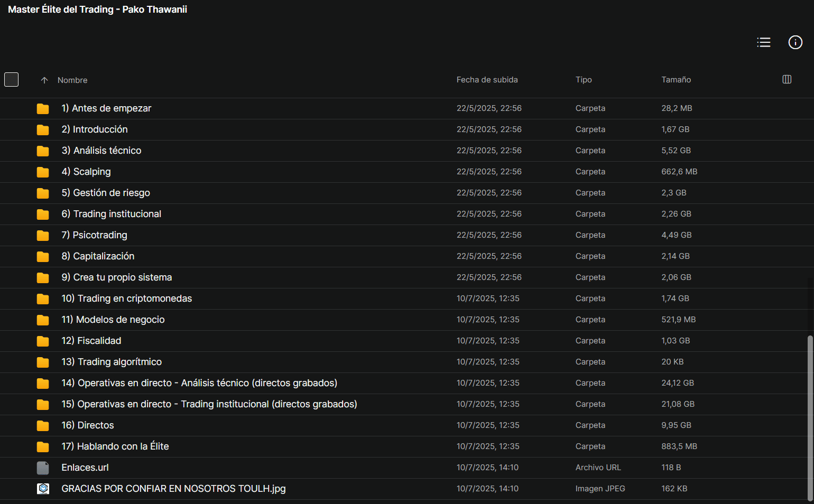This screenshot has height=504, width=814.
Task: Reverse sort with the Nombre arrow
Action: tap(44, 80)
